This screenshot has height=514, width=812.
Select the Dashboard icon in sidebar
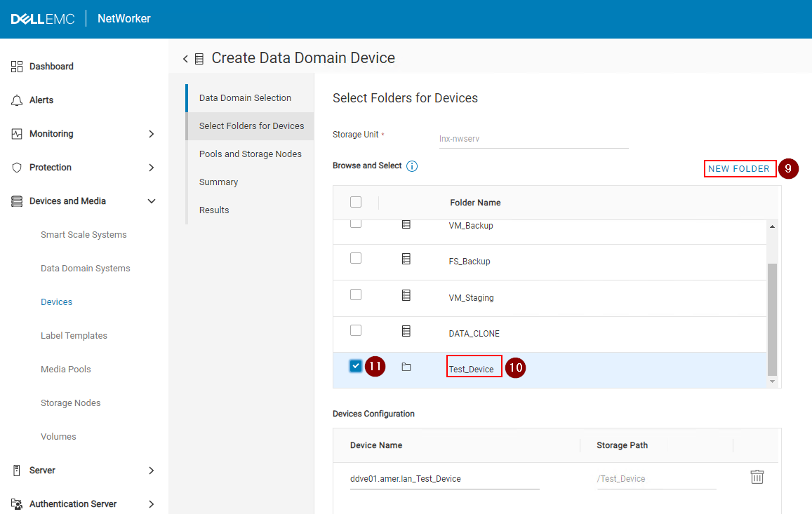(16, 66)
